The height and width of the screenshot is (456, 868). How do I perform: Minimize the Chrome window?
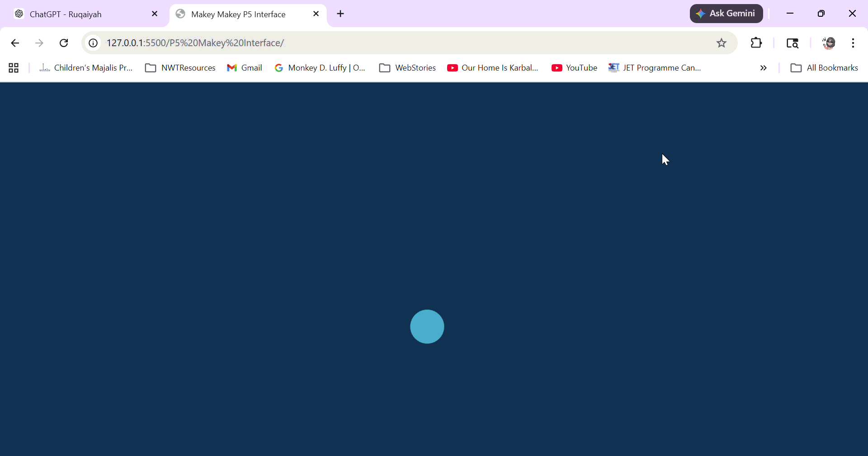click(x=790, y=14)
